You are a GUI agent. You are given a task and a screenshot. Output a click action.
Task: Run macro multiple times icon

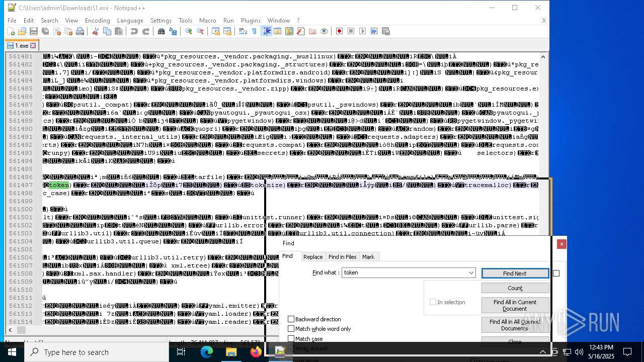pyautogui.click(x=374, y=31)
